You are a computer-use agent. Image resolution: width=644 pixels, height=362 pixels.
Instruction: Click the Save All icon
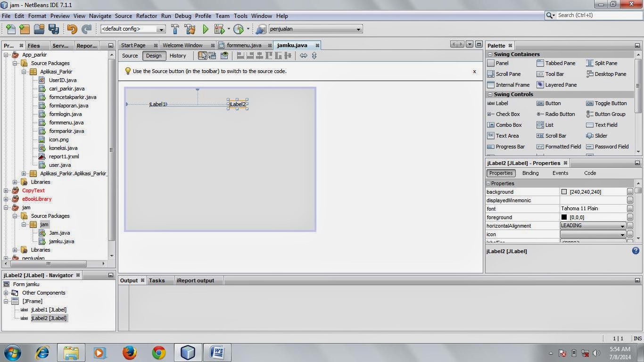54,29
